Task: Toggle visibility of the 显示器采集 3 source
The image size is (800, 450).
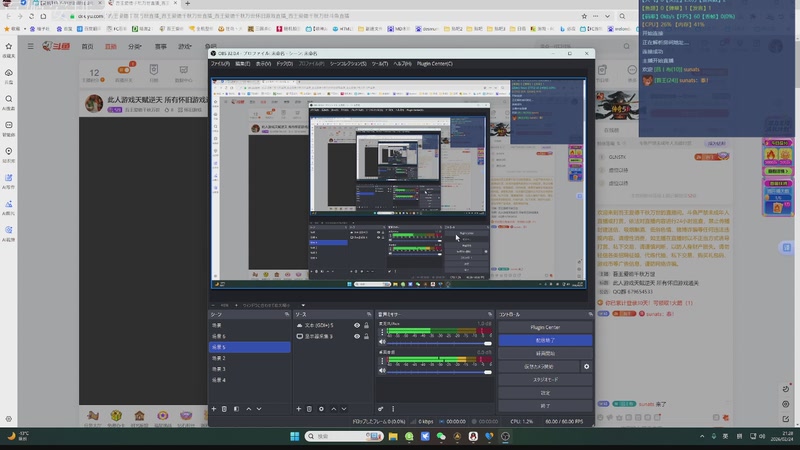Action: [357, 337]
